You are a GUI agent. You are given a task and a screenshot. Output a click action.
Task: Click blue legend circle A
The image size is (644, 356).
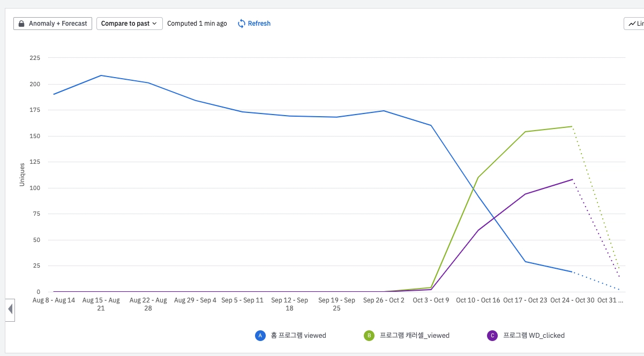click(x=260, y=336)
